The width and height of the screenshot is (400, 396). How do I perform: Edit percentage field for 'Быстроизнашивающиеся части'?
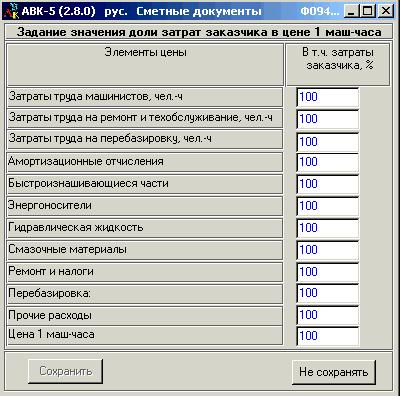coord(328,184)
